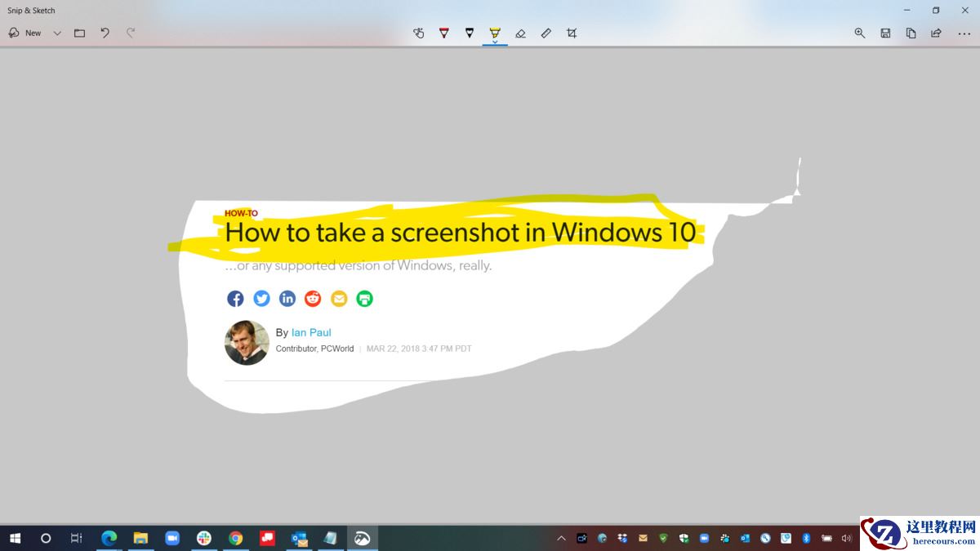Open the Windows Start menu
The width and height of the screenshot is (980, 551).
(x=15, y=538)
